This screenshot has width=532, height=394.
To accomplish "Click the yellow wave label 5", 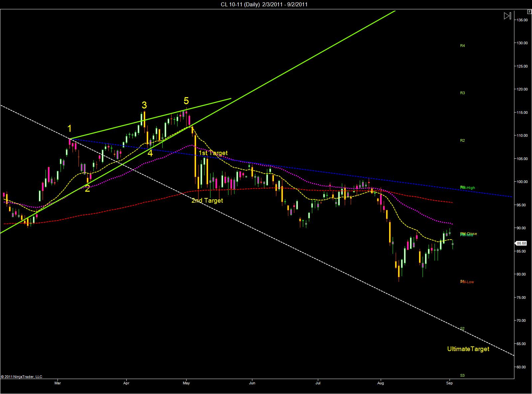I will pos(186,101).
